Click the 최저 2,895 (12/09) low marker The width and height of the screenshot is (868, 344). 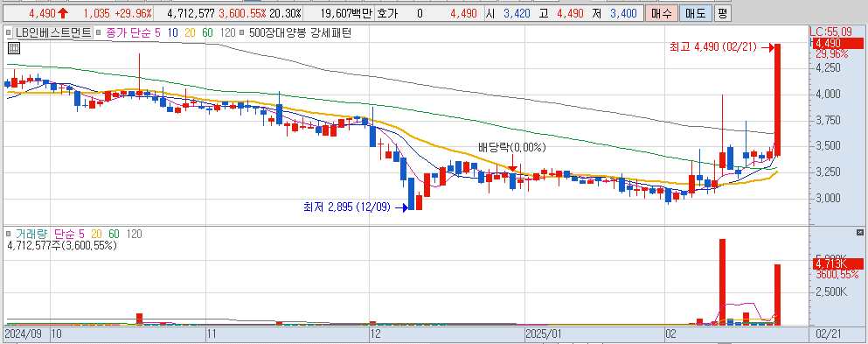[356, 207]
